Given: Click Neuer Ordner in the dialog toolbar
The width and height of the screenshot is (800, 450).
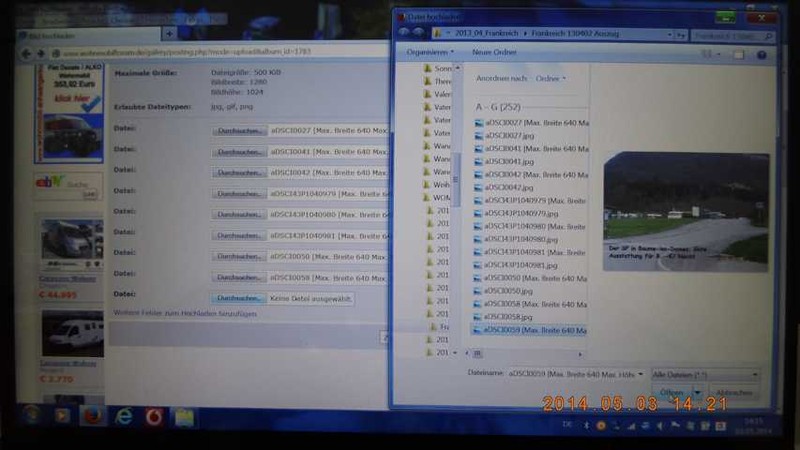Looking at the screenshot, I should pos(494,52).
